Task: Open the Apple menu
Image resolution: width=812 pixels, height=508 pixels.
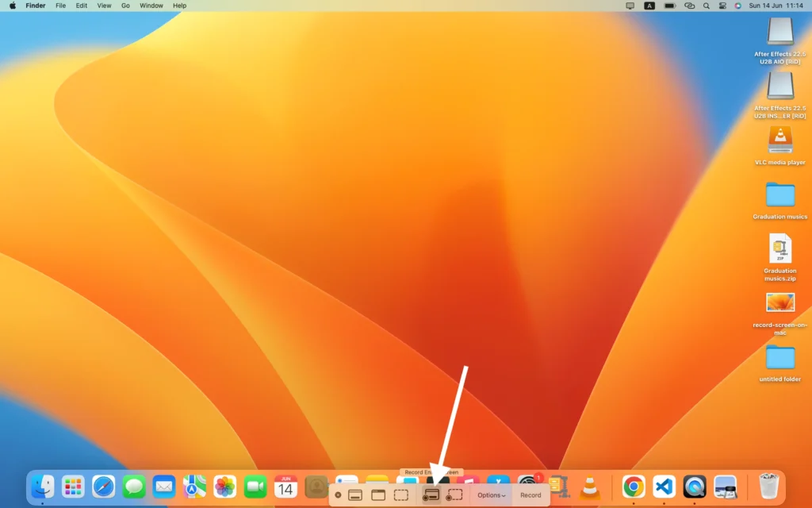Action: click(x=13, y=6)
